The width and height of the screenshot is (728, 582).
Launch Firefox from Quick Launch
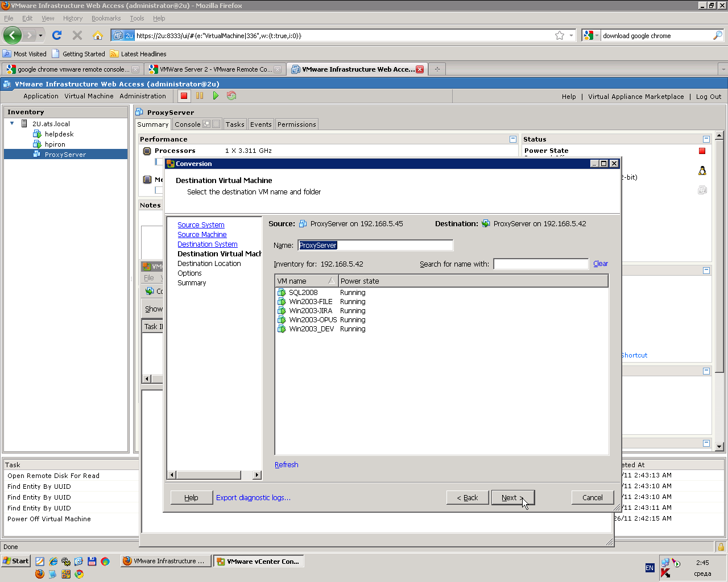pyautogui.click(x=39, y=574)
